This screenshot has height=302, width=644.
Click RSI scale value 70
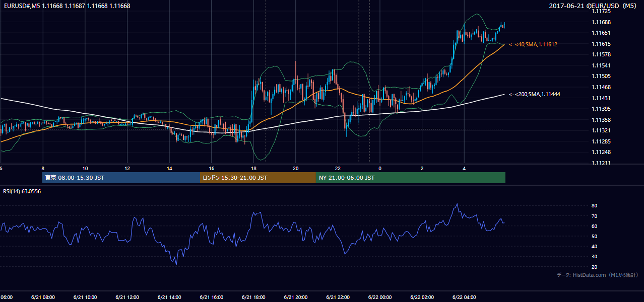tap(595, 216)
